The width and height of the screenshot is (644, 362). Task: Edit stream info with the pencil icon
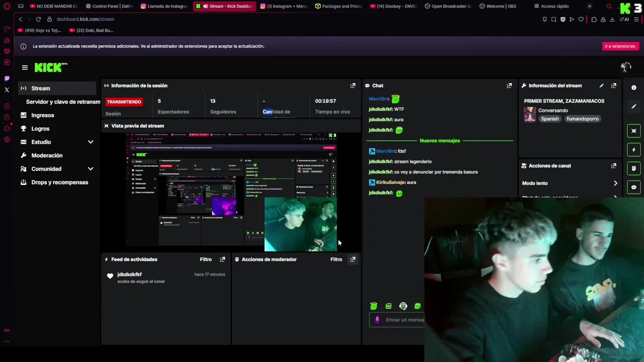[x=601, y=85]
